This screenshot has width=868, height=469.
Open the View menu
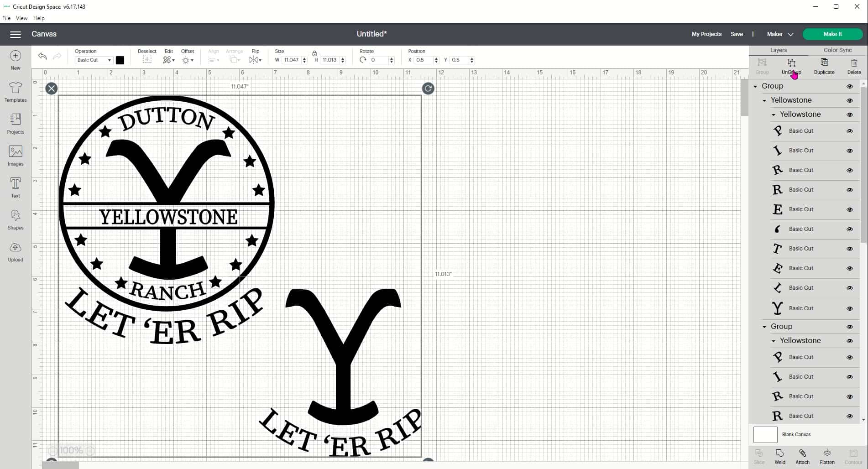point(22,18)
